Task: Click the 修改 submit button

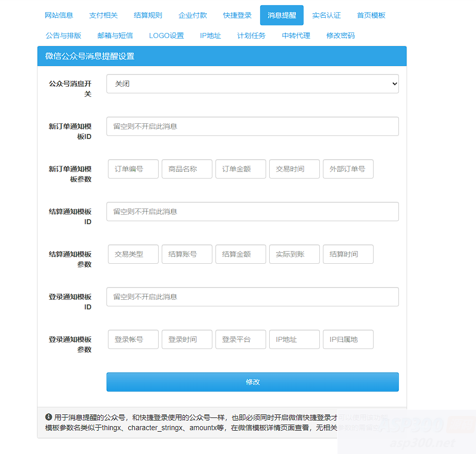Action: 252,381
